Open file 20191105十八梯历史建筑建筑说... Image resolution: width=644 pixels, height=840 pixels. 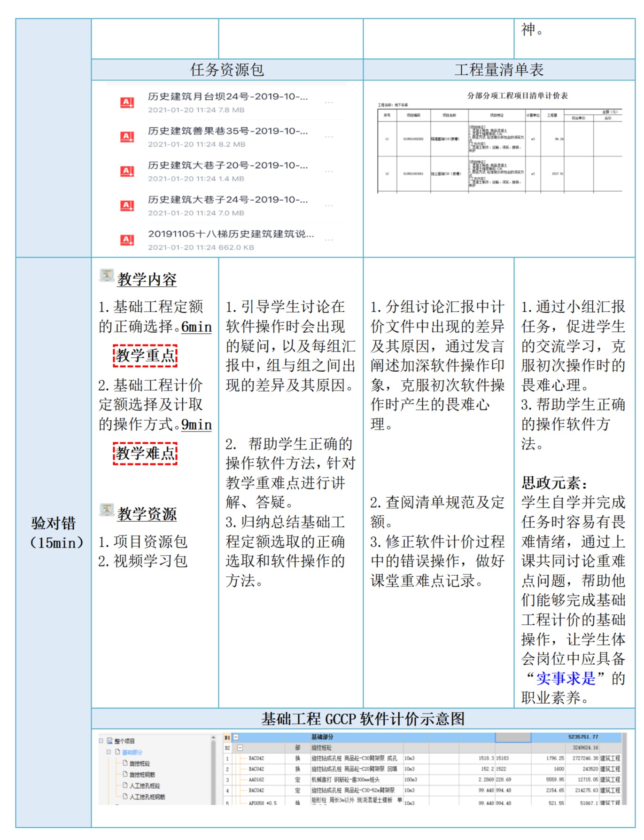coord(231,234)
